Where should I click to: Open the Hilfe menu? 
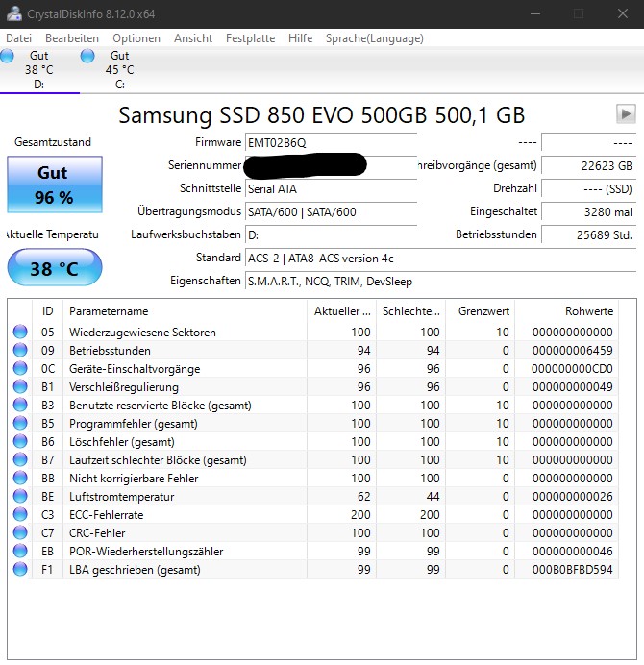pos(300,38)
